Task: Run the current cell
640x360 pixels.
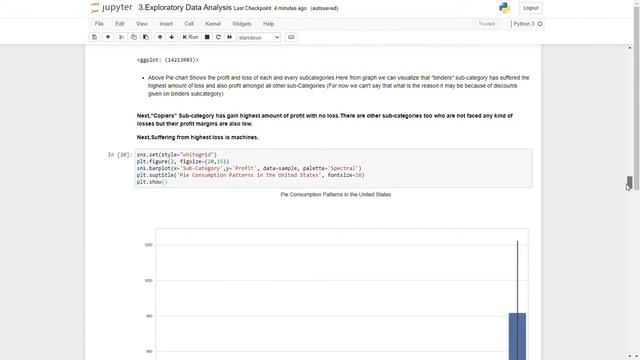Action: [x=190, y=37]
